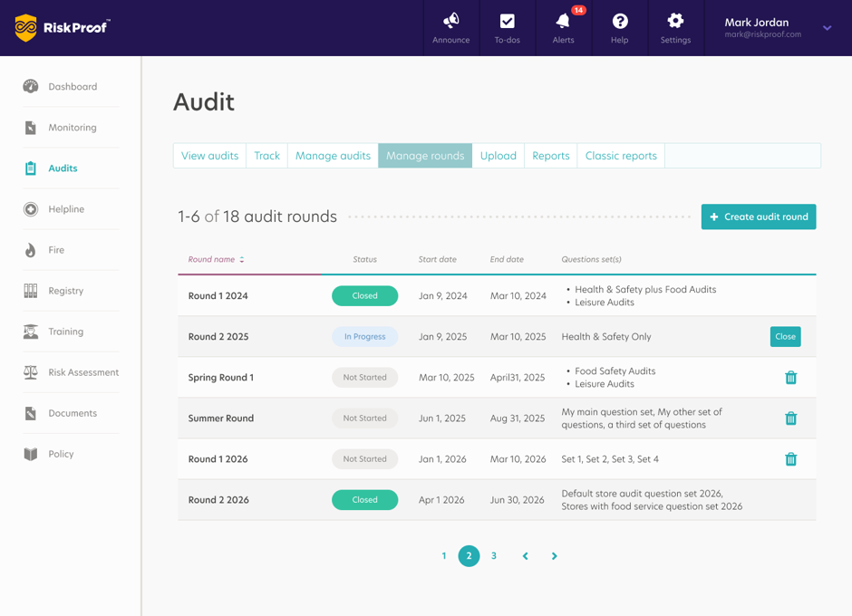Go to Dashboard in the sidebar
Screen dimensions: 852x616
(73, 86)
